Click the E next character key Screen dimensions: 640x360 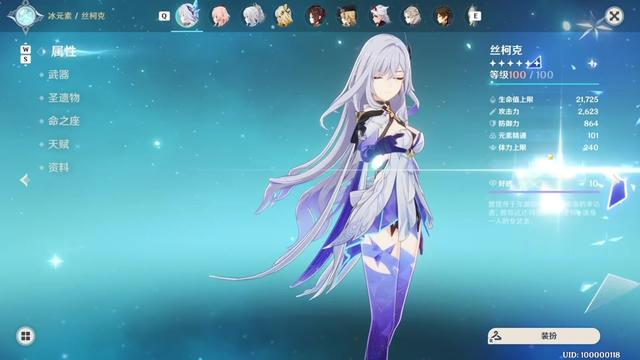(476, 16)
